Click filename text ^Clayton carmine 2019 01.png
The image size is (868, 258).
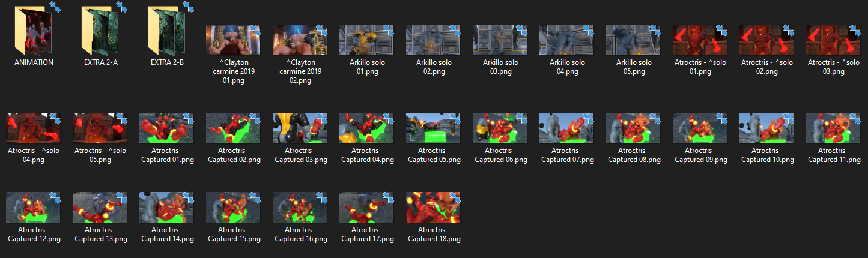233,71
